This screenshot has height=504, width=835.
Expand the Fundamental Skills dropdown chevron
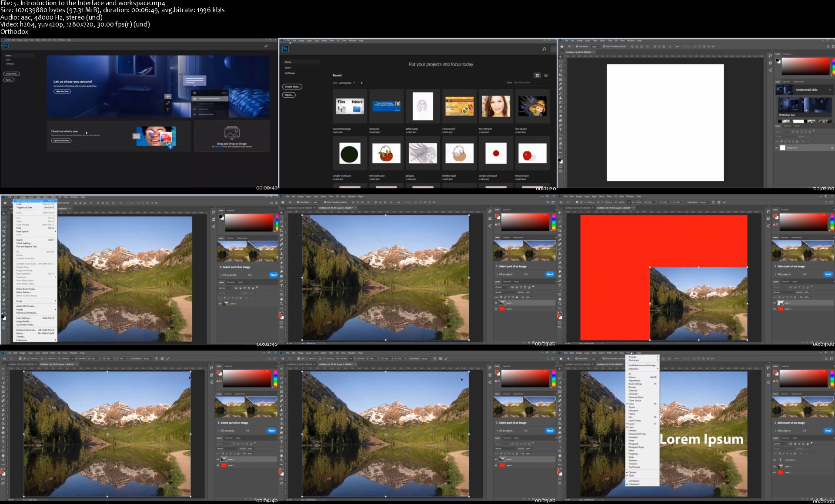(830, 90)
